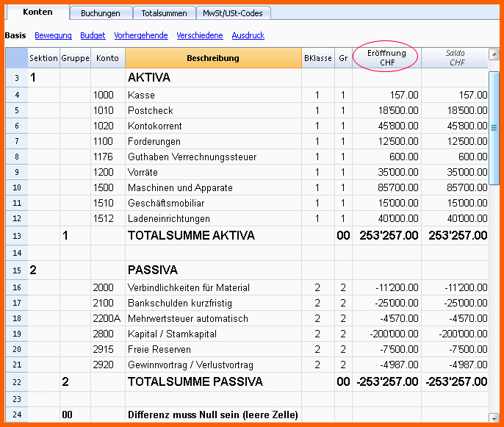Click the scrollbar up arrow
This screenshot has width=504, height=427.
tap(494, 54)
